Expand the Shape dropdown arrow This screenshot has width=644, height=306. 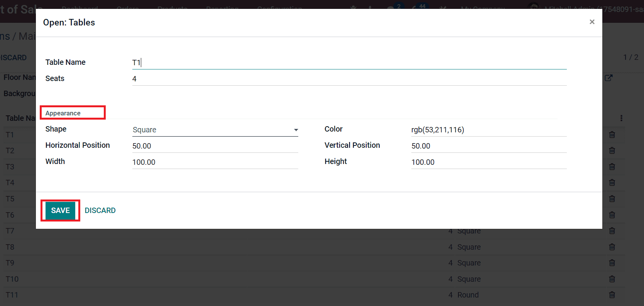(x=296, y=130)
